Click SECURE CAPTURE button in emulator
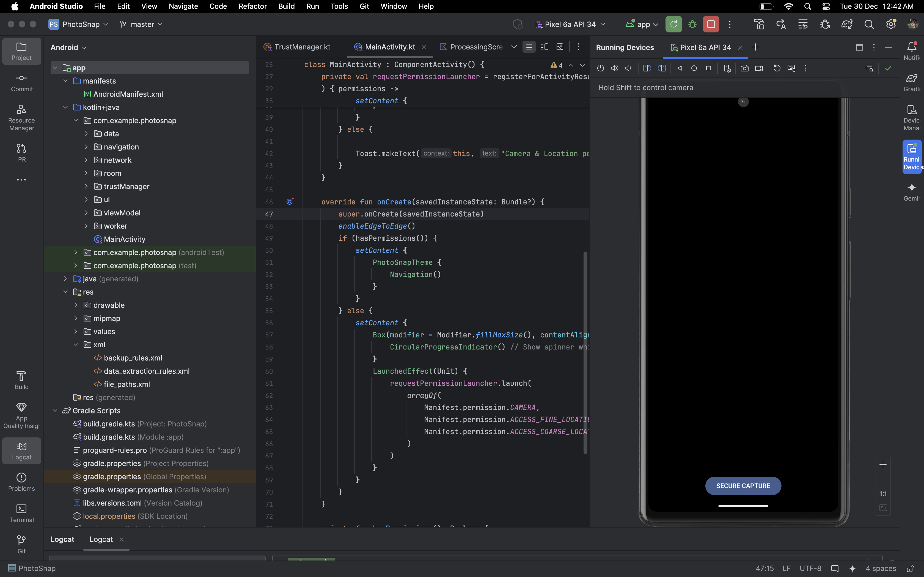This screenshot has width=924, height=577. (743, 486)
